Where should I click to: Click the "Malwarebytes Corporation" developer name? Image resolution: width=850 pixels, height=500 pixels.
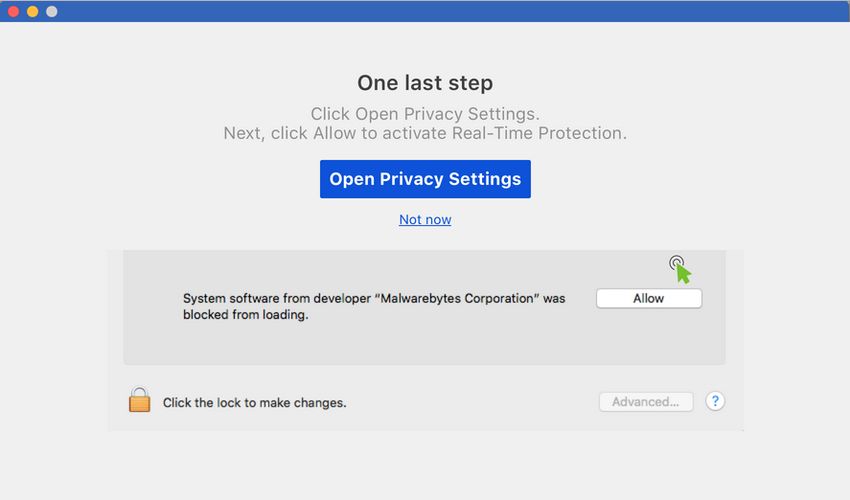click(456, 298)
